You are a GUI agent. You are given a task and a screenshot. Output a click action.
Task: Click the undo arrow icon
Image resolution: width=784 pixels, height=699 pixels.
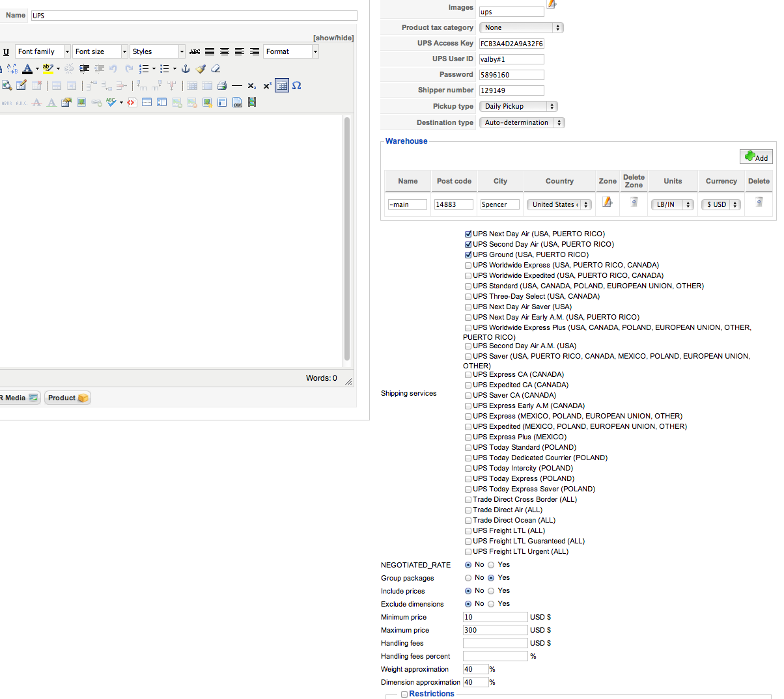pyautogui.click(x=113, y=68)
